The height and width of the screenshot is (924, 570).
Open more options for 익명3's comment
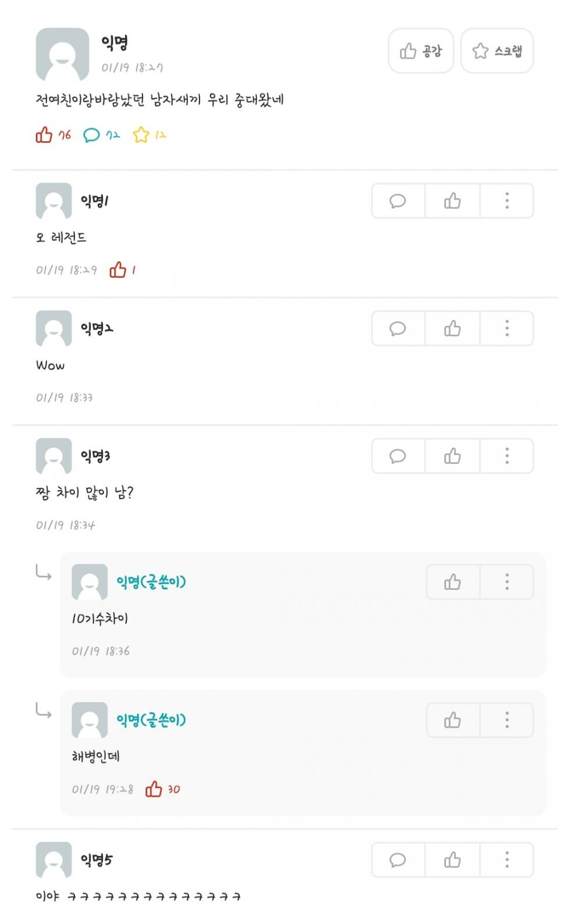coord(507,456)
